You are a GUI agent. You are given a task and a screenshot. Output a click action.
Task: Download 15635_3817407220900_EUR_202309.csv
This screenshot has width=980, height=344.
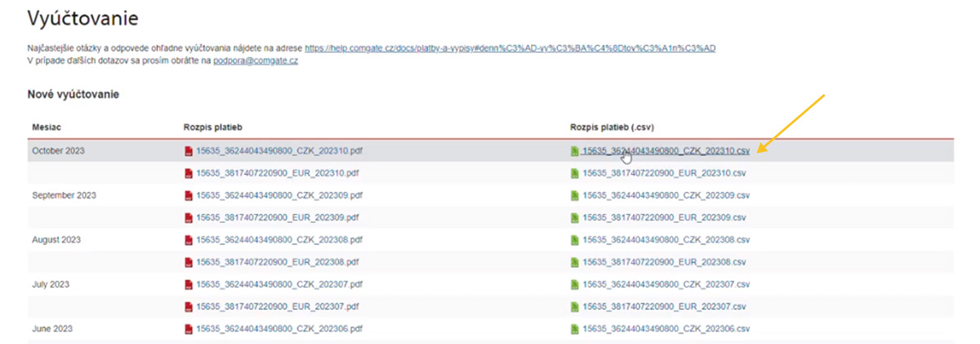coord(664,217)
